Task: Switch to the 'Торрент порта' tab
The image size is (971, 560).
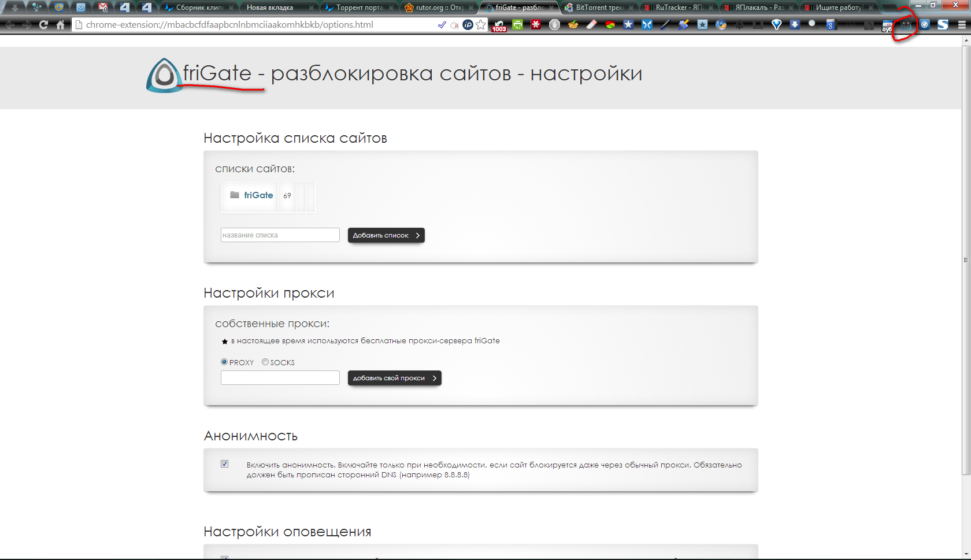Action: pyautogui.click(x=358, y=8)
